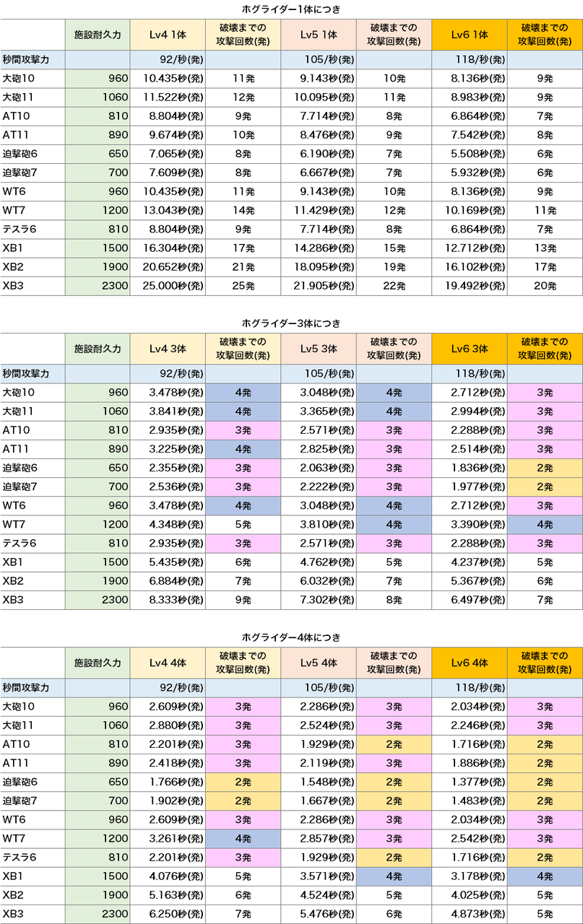Click the 'Lv6 1体' orange header cell
The width and height of the screenshot is (583, 924).
coord(470,35)
